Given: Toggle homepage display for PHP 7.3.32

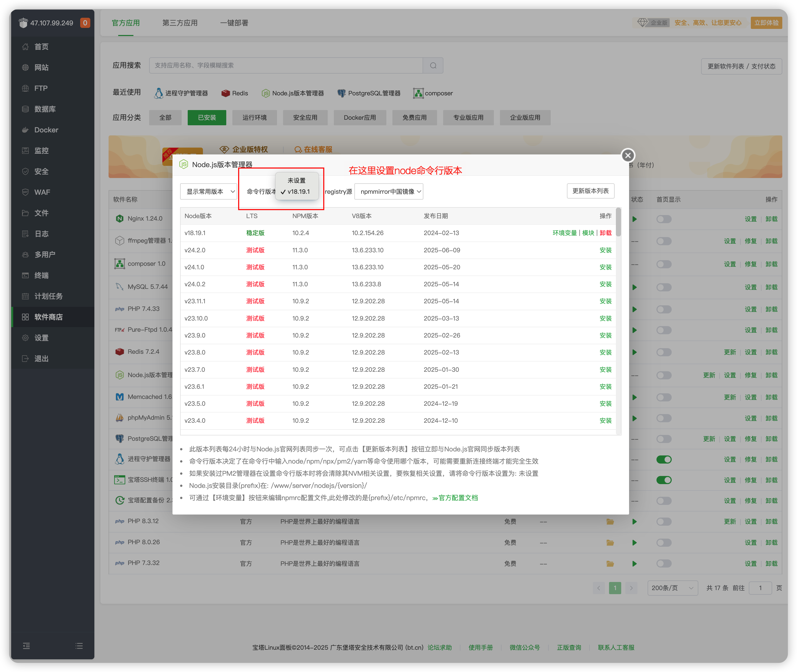Looking at the screenshot, I should click(x=664, y=563).
